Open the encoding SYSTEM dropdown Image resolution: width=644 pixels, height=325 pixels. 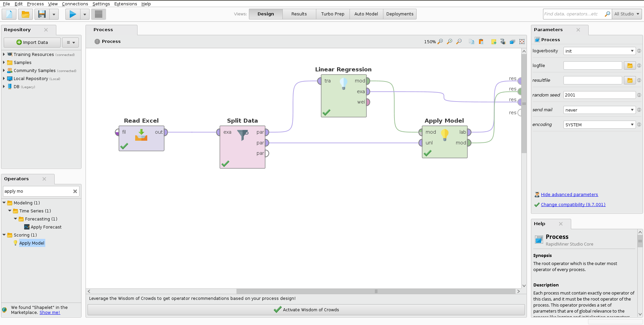[x=599, y=125]
